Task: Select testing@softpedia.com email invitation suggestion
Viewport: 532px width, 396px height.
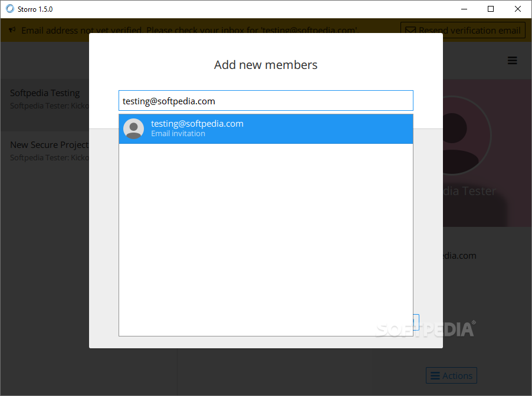Action: click(265, 129)
